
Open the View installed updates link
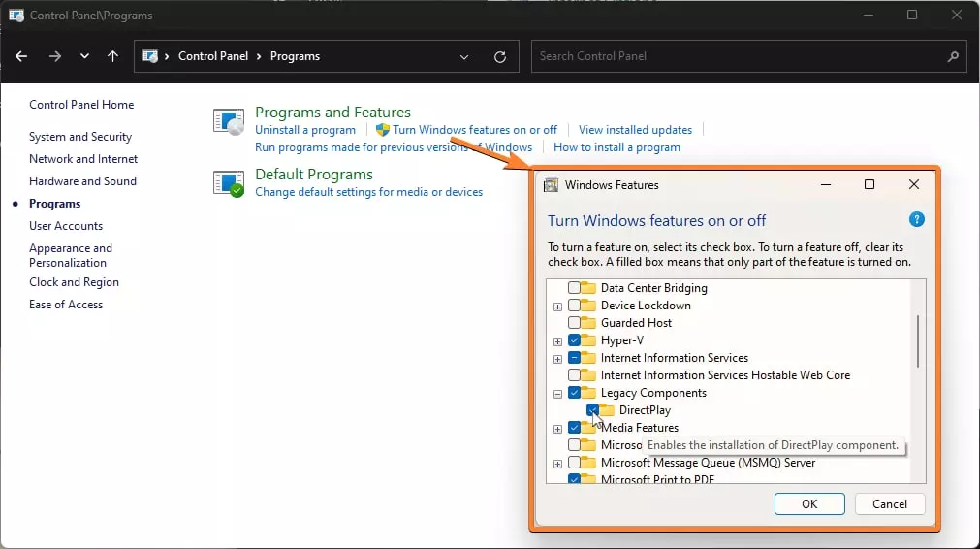click(x=635, y=130)
